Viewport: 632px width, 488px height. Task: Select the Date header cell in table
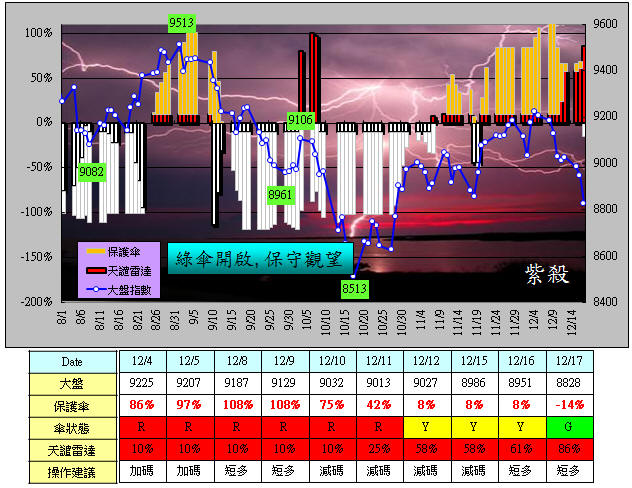point(72,361)
